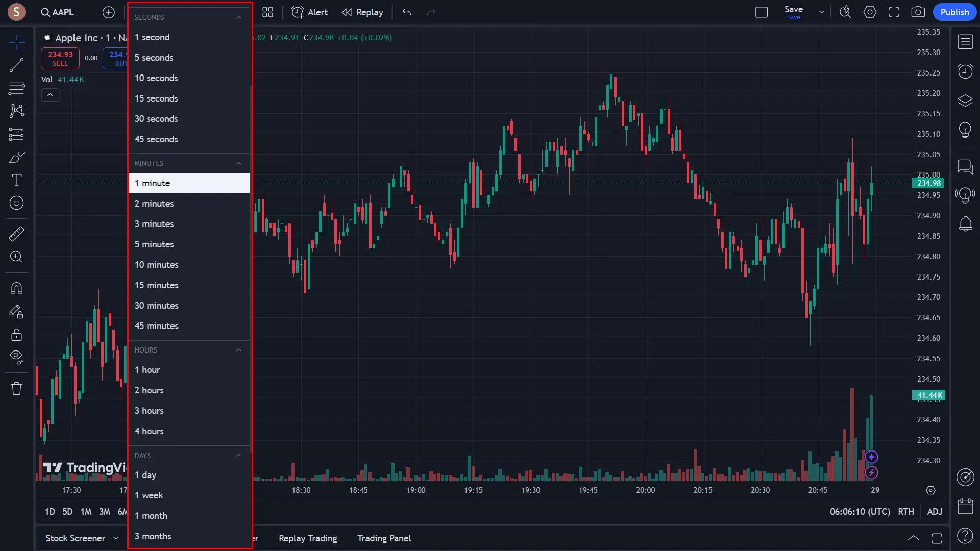Select the 1 hour interval
Viewport: 980px width, 551px height.
(x=189, y=370)
